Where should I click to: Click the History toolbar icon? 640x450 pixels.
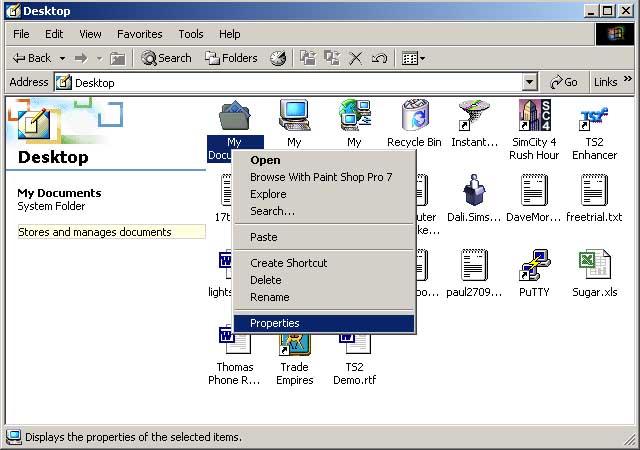278,58
